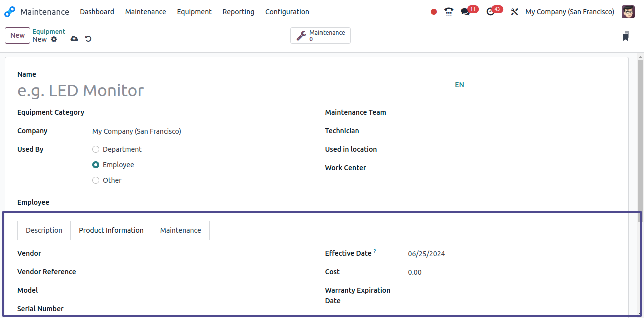The image size is (644, 318).
Task: Open the Effective Date help question mark
Action: pyautogui.click(x=375, y=251)
